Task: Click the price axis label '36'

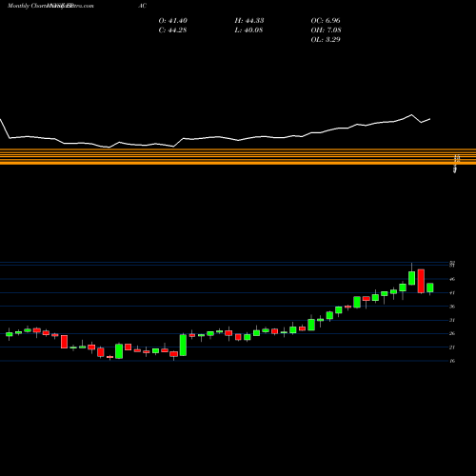Action: click(452, 307)
